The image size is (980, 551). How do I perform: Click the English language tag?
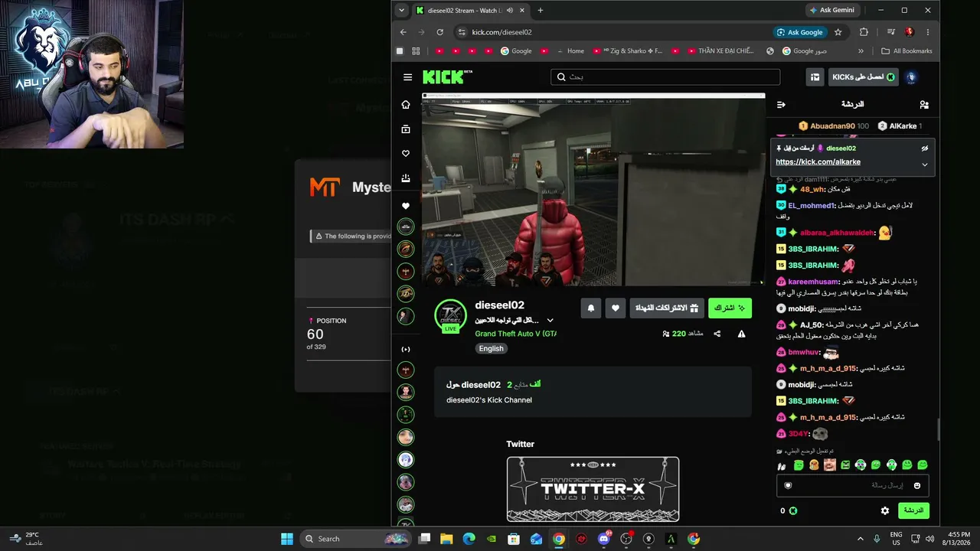[x=492, y=348]
